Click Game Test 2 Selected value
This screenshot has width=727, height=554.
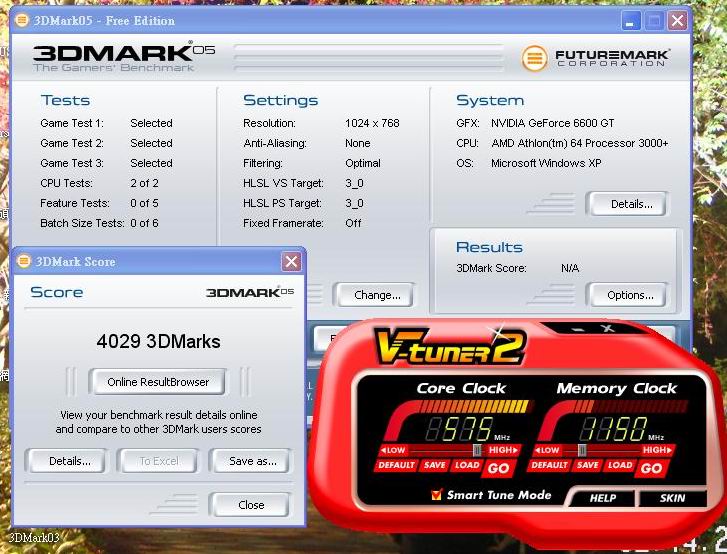coord(152,143)
